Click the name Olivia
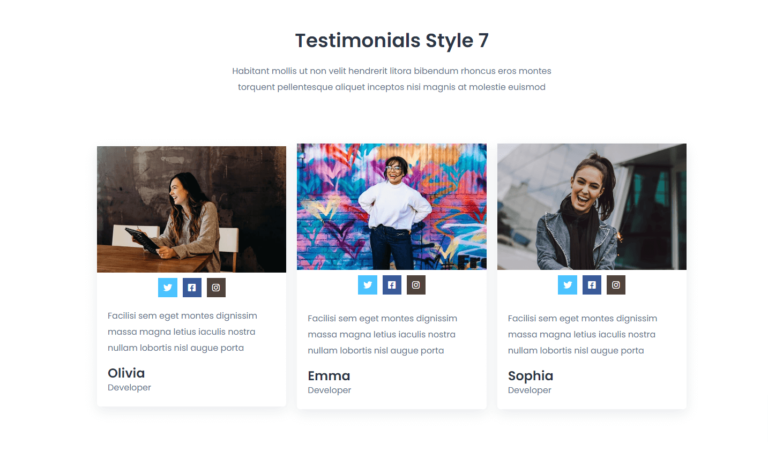 point(126,373)
